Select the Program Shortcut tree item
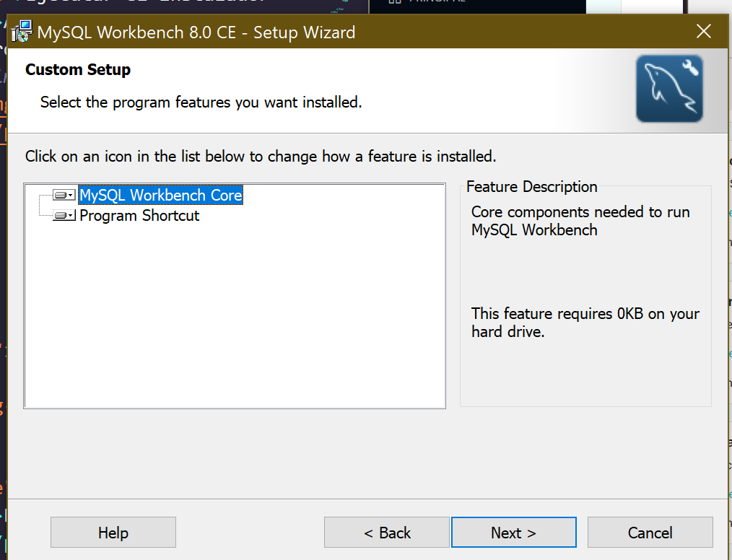Viewport: 732px width, 560px height. (x=139, y=216)
